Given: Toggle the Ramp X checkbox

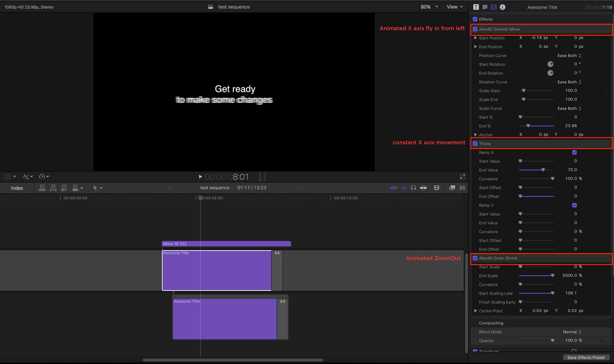Looking at the screenshot, I should click(574, 152).
